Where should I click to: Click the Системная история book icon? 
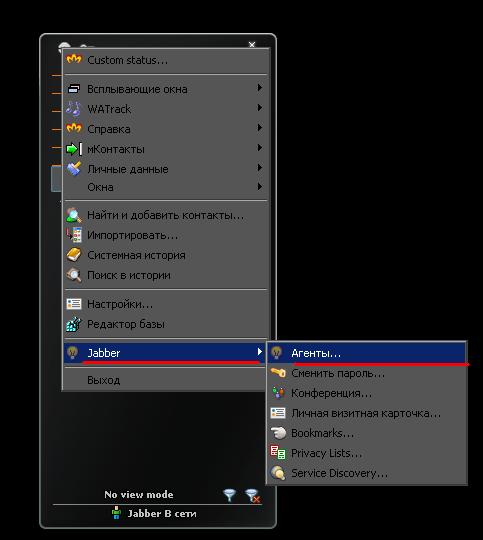[x=73, y=255]
